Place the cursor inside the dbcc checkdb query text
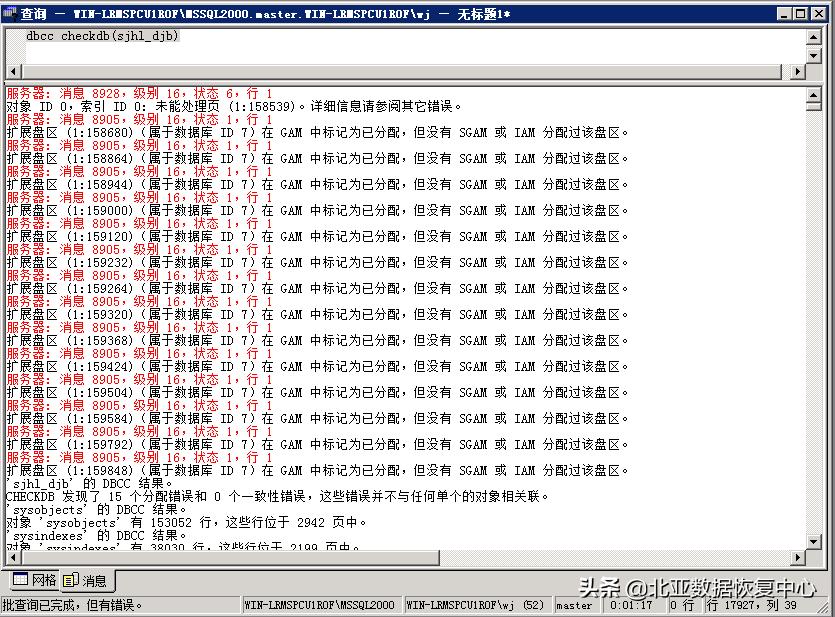835x617 pixels. tap(100, 35)
